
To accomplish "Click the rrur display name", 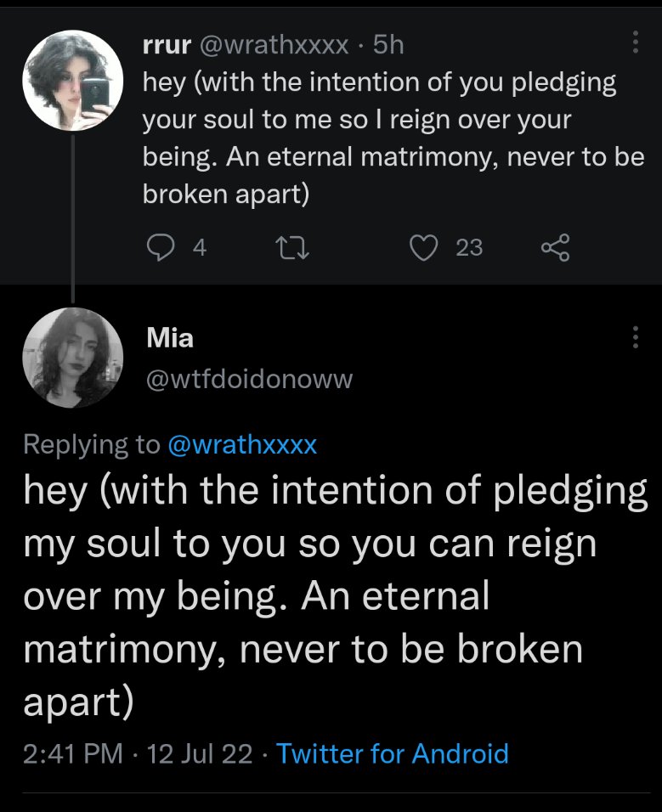I will [167, 45].
